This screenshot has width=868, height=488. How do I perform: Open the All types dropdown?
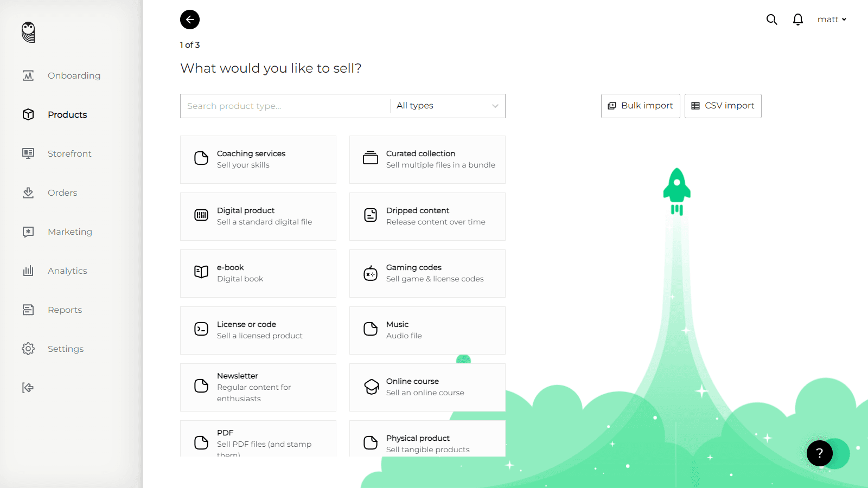pos(447,106)
